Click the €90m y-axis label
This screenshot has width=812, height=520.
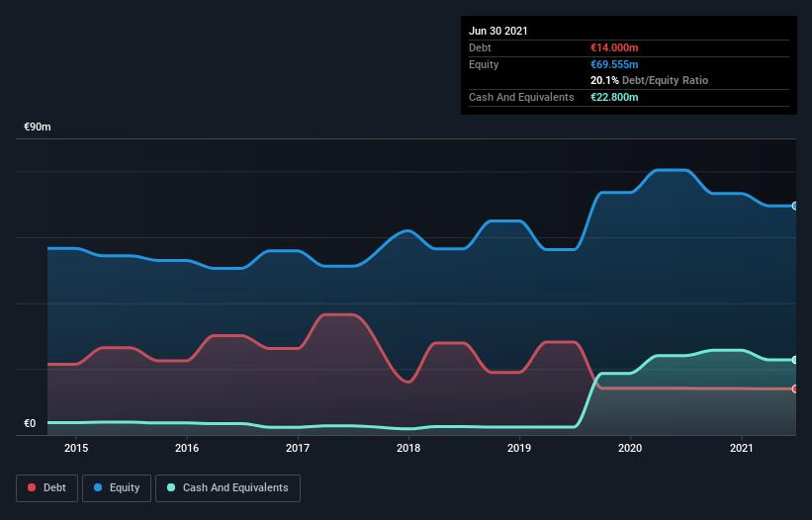38,127
